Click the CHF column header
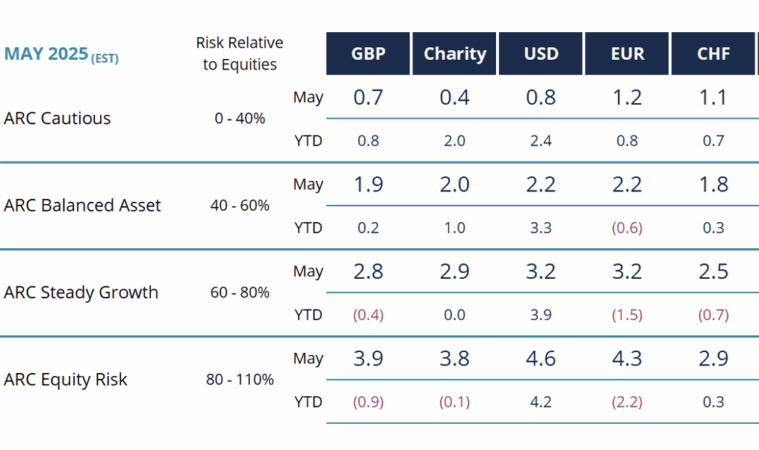This screenshot has width=759, height=450. 713,54
